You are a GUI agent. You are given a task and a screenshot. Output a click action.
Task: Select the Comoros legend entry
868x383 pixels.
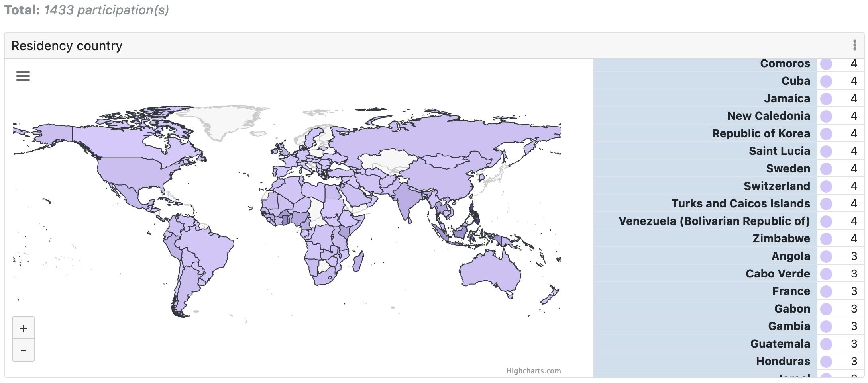pos(785,63)
